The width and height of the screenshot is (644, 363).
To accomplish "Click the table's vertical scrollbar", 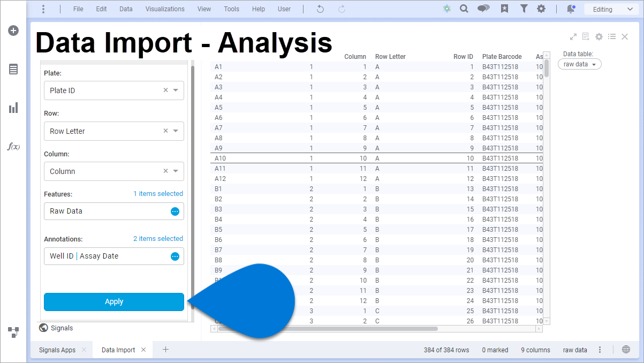I will pyautogui.click(x=547, y=68).
